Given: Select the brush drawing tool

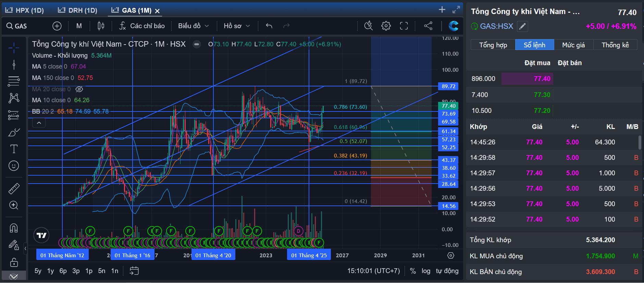Looking at the screenshot, I should coord(14,132).
